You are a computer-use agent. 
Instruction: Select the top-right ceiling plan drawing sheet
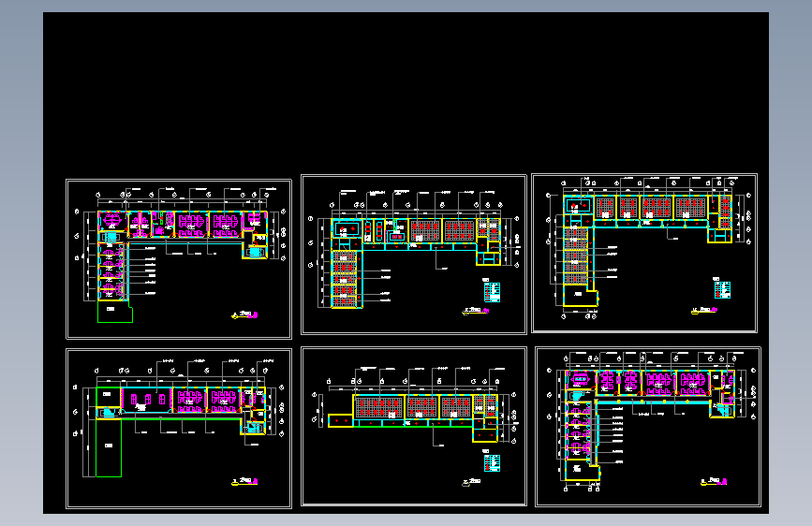[644, 253]
